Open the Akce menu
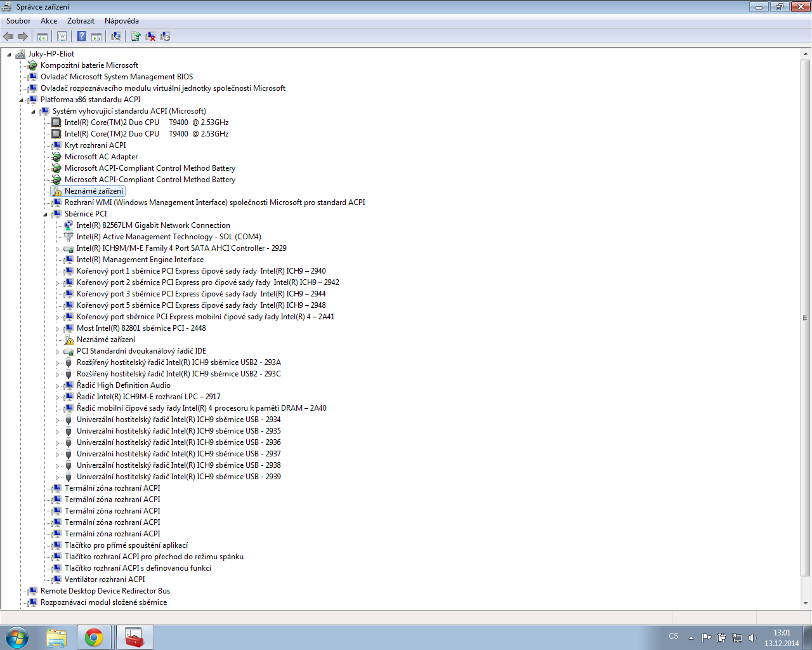Viewport: 812px width, 650px height. pyautogui.click(x=49, y=21)
